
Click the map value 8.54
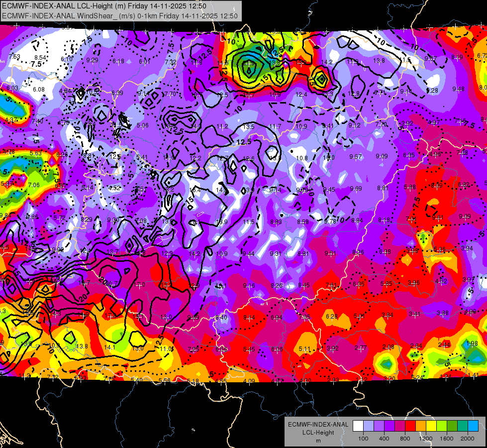pyautogui.click(x=40, y=58)
